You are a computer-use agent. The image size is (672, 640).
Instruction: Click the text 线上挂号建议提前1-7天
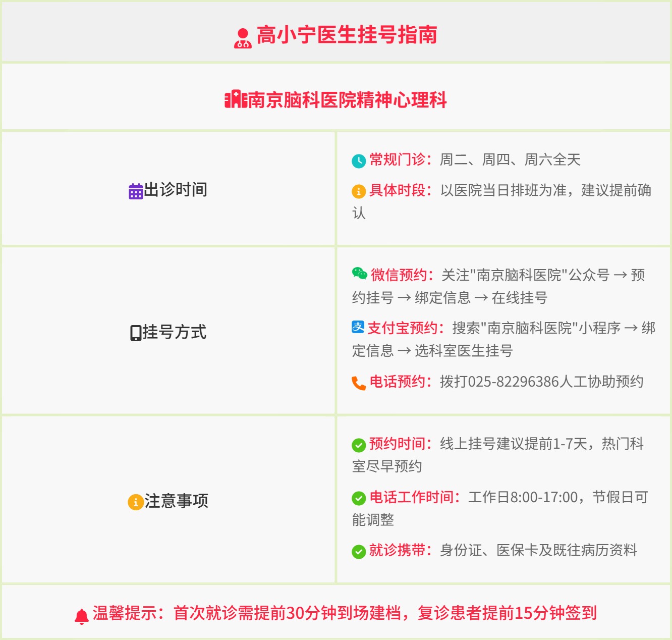coord(514,444)
